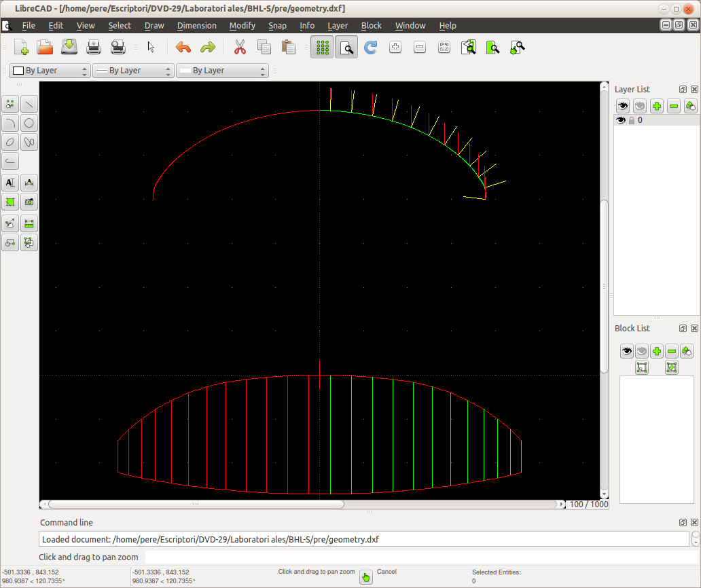
Task: Hide all layers in the Layer List
Action: (x=640, y=106)
